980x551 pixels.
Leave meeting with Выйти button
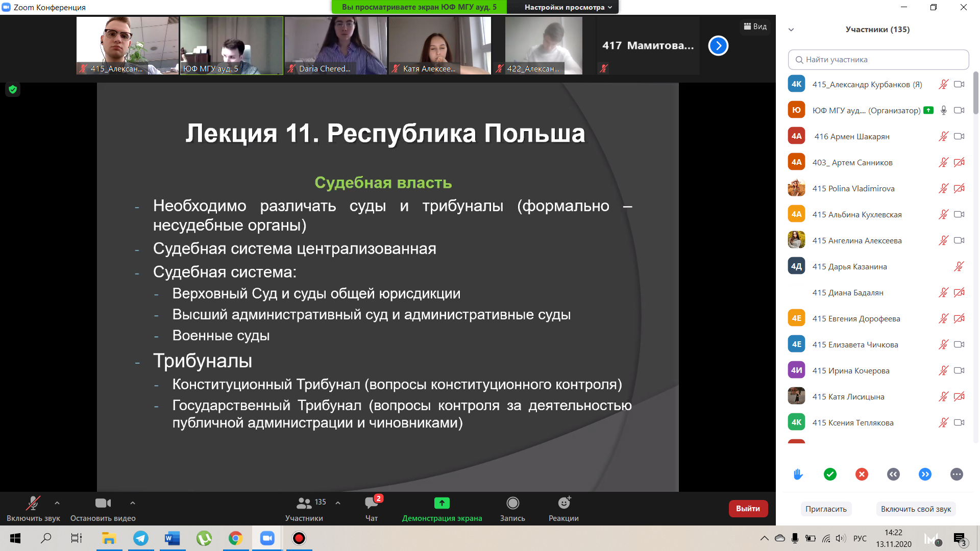pyautogui.click(x=748, y=509)
